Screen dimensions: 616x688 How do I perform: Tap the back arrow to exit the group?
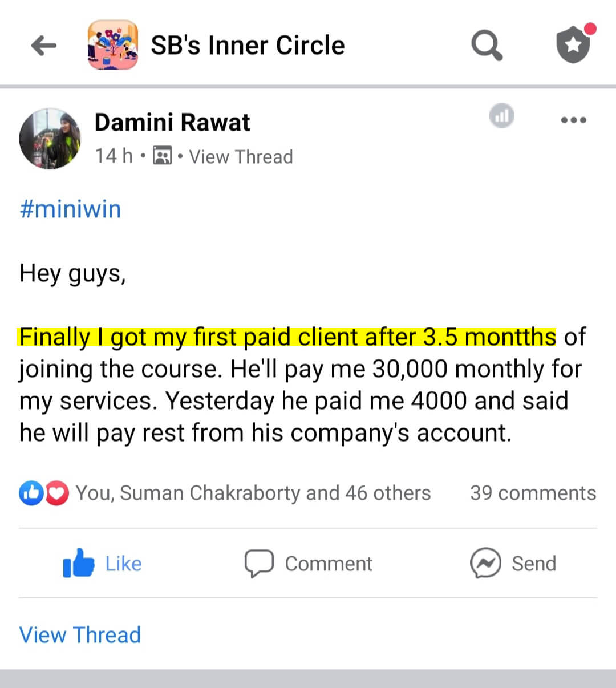click(x=43, y=44)
